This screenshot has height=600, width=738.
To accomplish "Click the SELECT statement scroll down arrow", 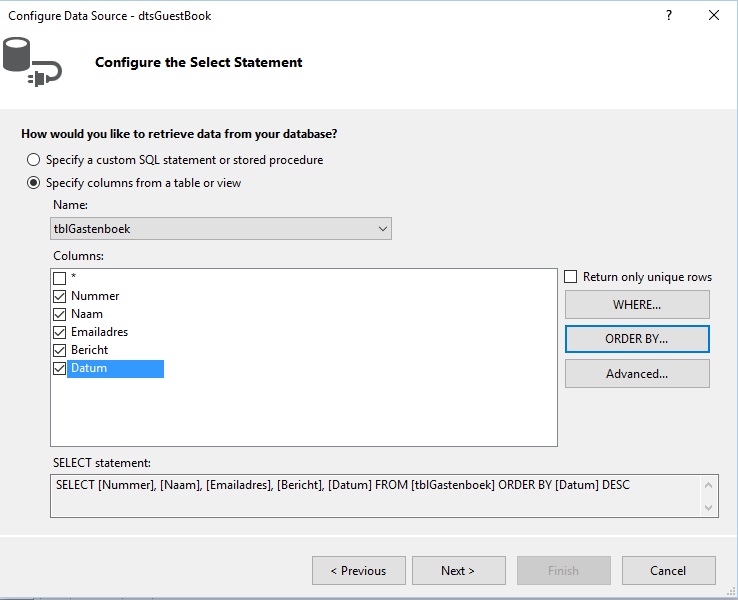I will pos(709,507).
